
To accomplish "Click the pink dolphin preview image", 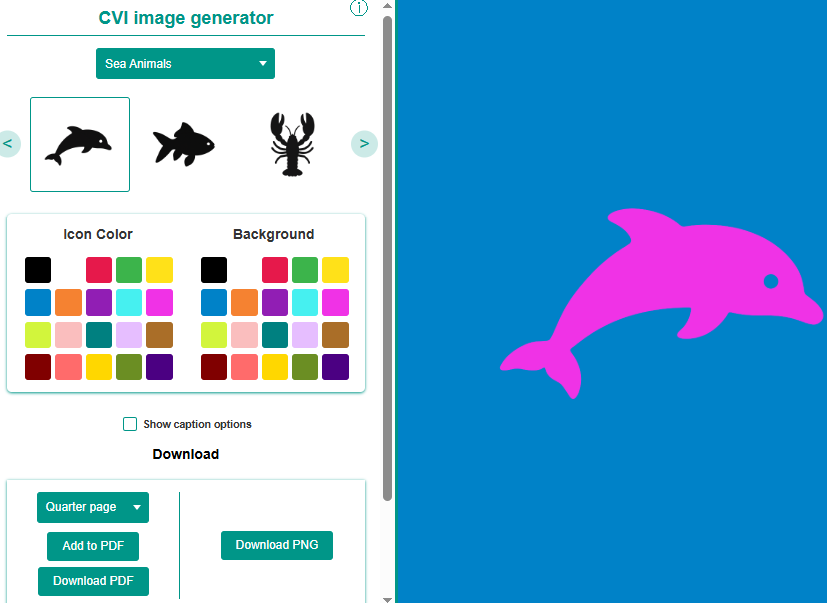I will point(661,303).
